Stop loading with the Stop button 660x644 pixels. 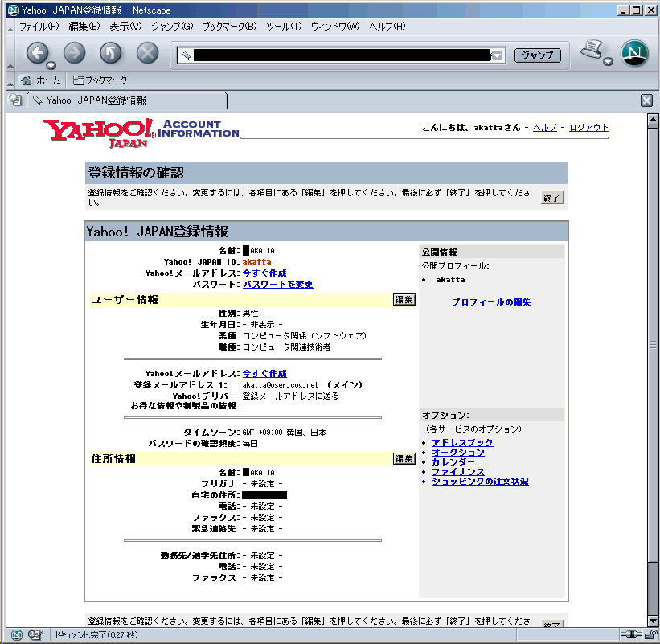click(x=148, y=53)
